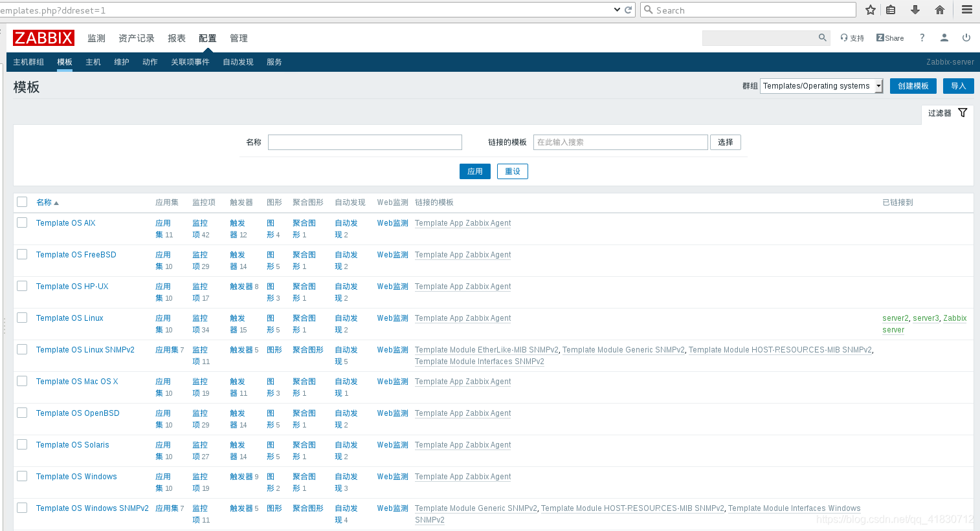Open 触发器 8 for Template OS HP-UX
Image resolution: width=980 pixels, height=531 pixels.
pos(244,287)
